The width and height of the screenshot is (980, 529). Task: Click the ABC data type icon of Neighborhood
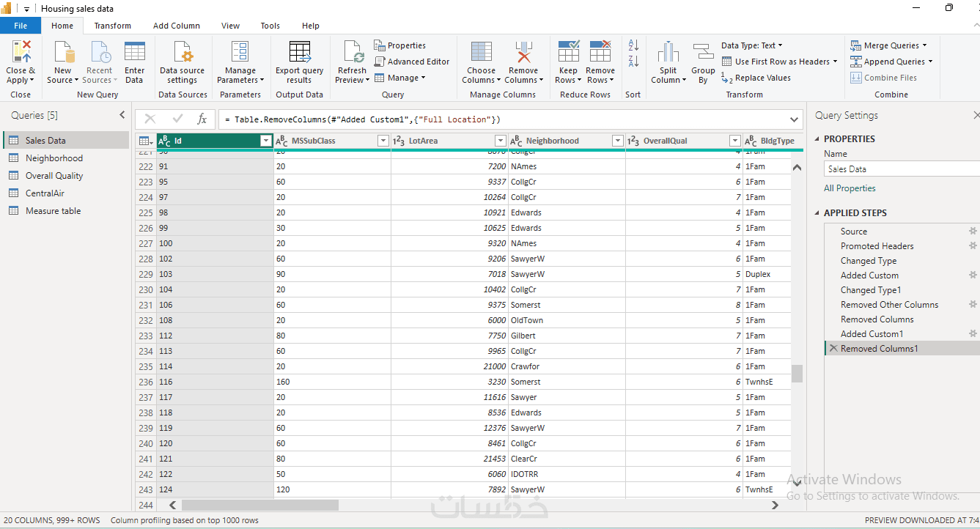[x=516, y=141]
